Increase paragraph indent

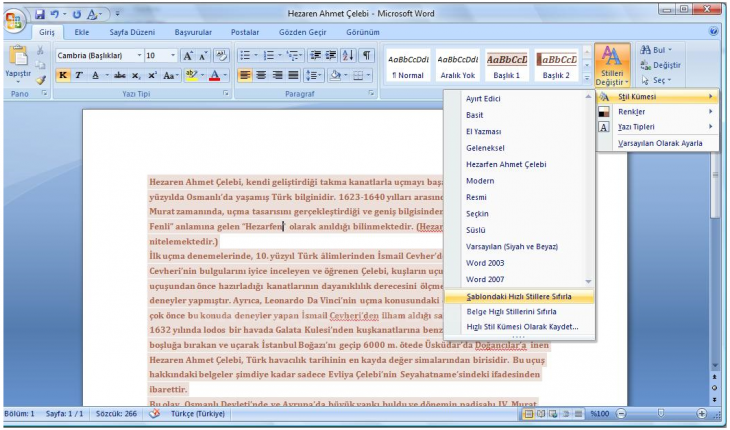click(331, 56)
